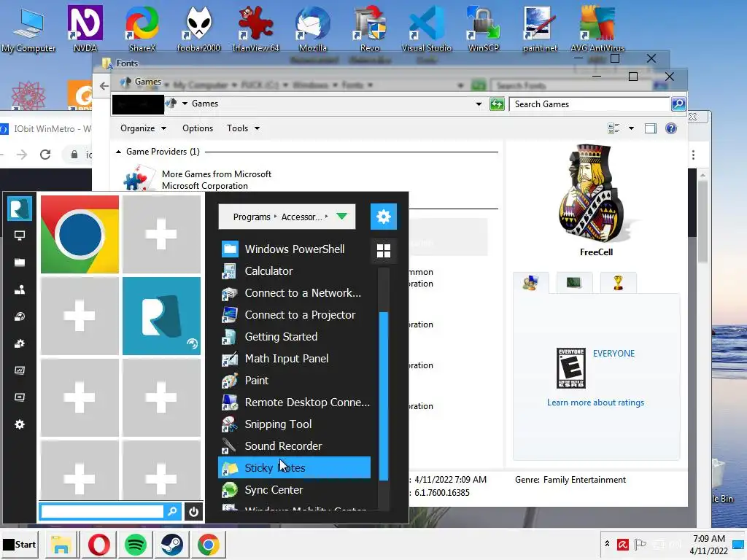Open Connect to a Projector entry

click(x=295, y=315)
